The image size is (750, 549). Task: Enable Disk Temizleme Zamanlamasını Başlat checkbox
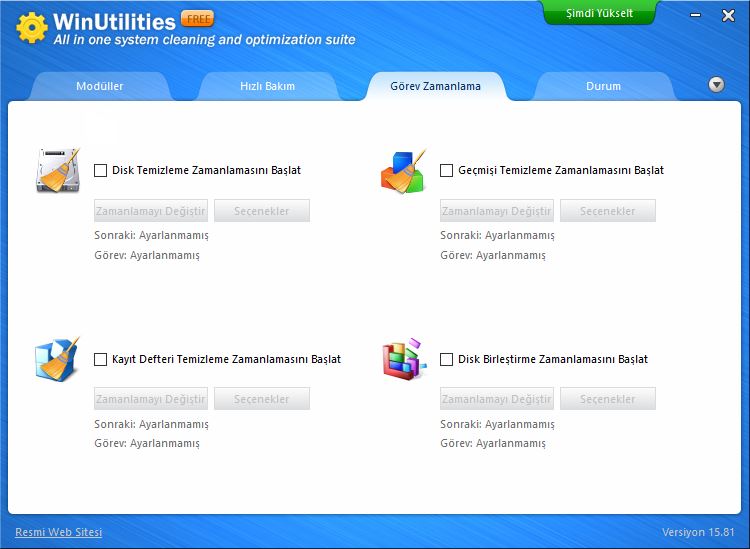pos(100,170)
